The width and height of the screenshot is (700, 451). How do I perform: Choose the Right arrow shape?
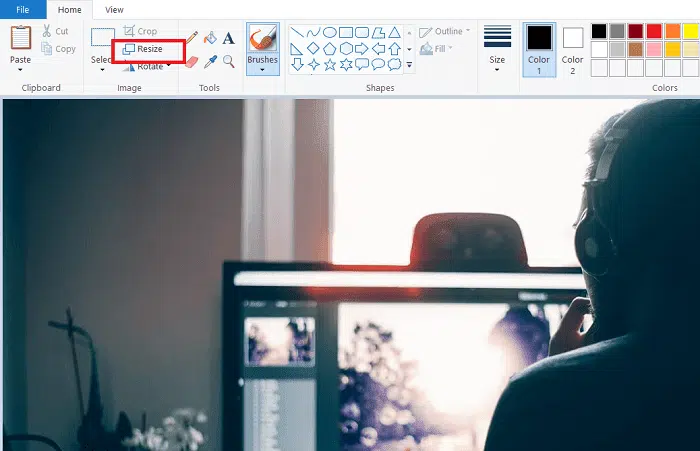(362, 49)
